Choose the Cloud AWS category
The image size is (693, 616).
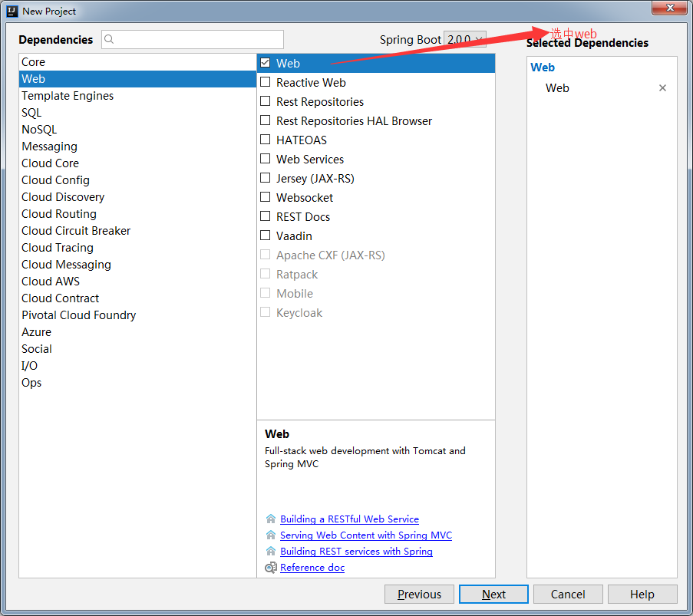point(137,282)
